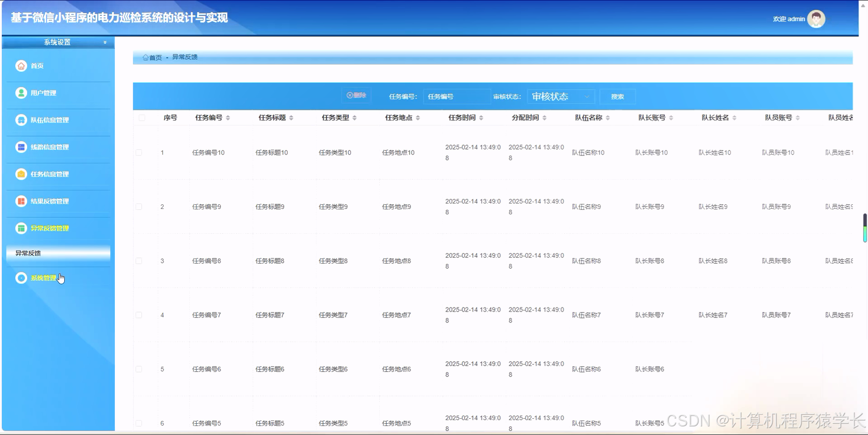Click the 搜索 button

tap(618, 96)
